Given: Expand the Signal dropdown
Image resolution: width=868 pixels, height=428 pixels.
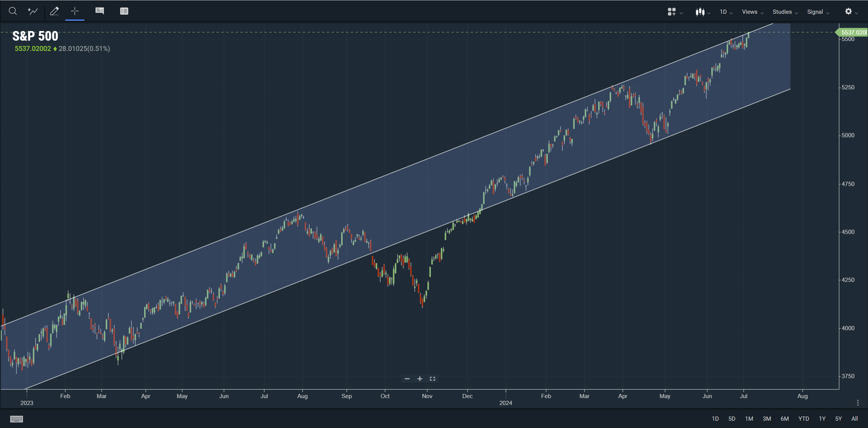Looking at the screenshot, I should (x=818, y=12).
